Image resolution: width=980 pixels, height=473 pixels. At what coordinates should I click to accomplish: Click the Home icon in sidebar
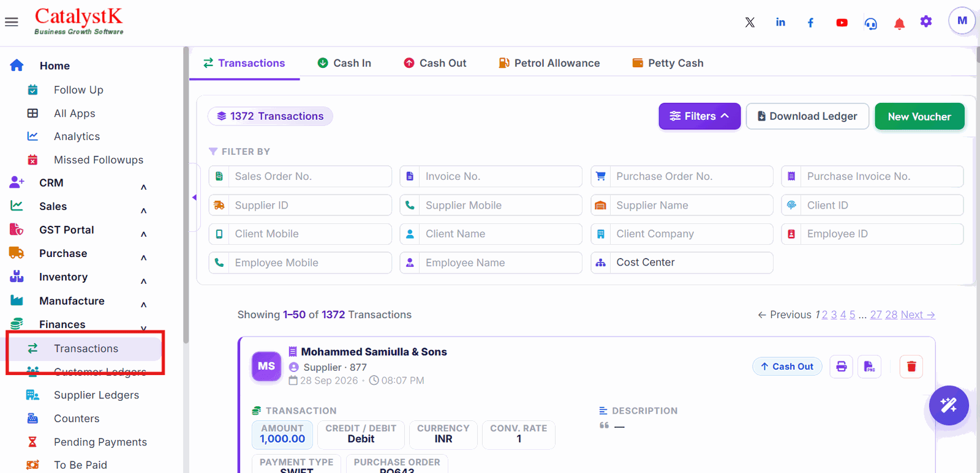tap(17, 65)
